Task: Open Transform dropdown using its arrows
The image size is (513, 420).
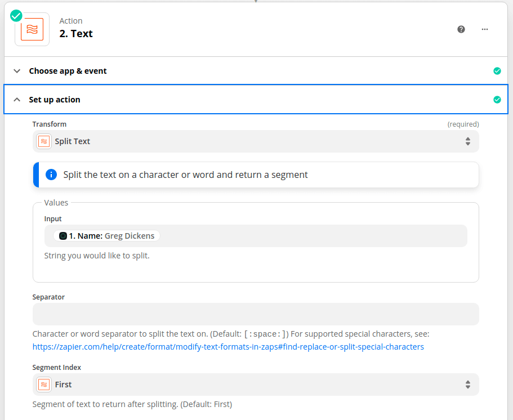Action: 467,141
